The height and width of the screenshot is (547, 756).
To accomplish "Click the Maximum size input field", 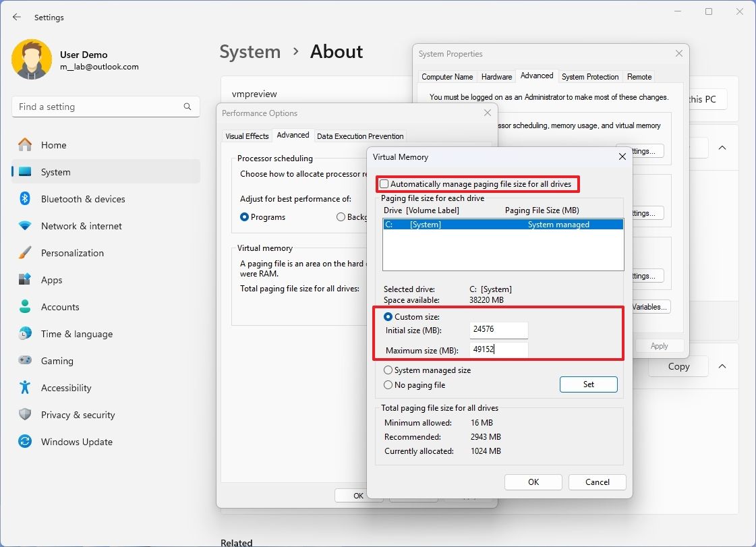I will coord(498,349).
